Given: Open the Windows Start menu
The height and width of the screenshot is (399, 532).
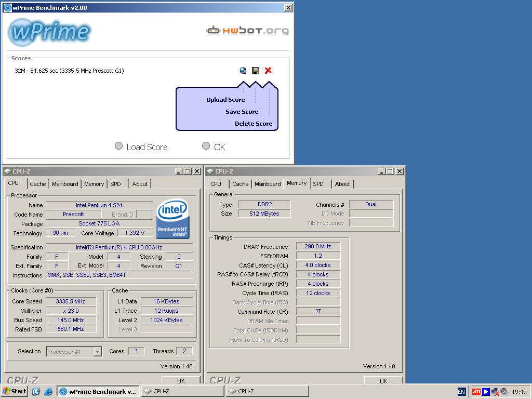Looking at the screenshot, I should click(14, 391).
